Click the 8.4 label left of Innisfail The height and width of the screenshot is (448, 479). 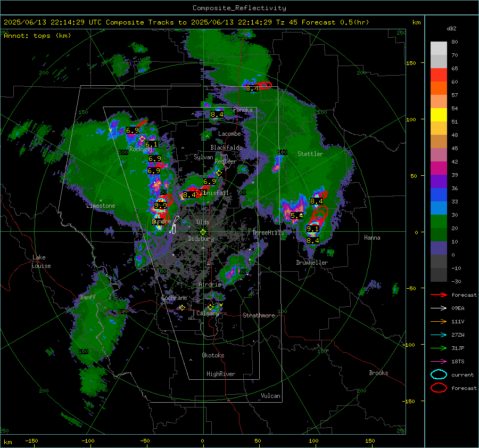pos(189,195)
